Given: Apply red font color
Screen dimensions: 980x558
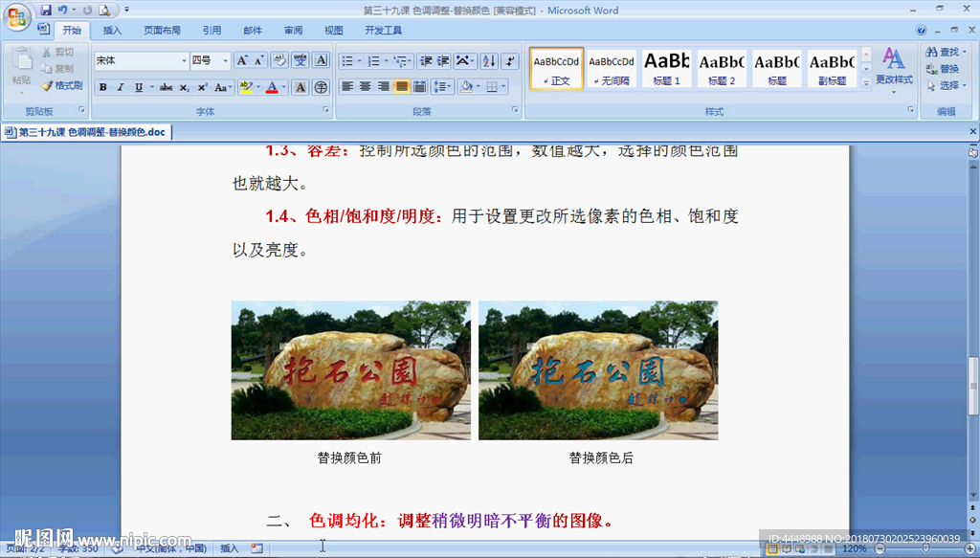Looking at the screenshot, I should tap(272, 87).
